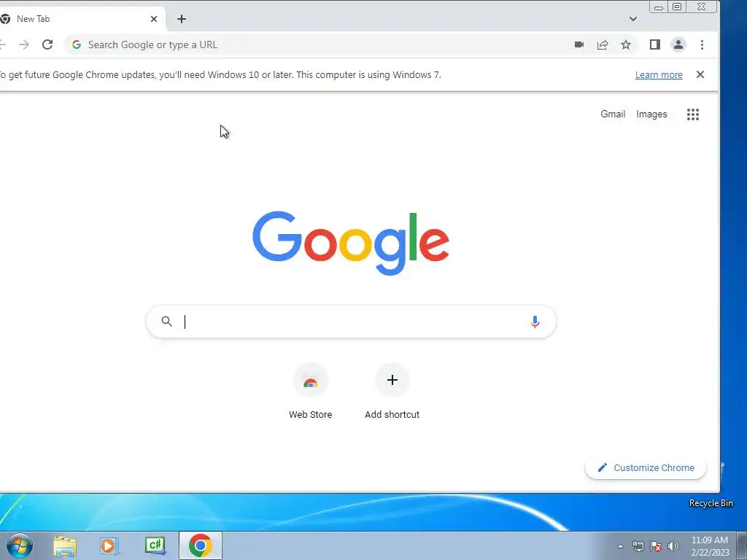747x560 pixels.
Task: Reload the page with the refresh icon
Action: pos(47,44)
